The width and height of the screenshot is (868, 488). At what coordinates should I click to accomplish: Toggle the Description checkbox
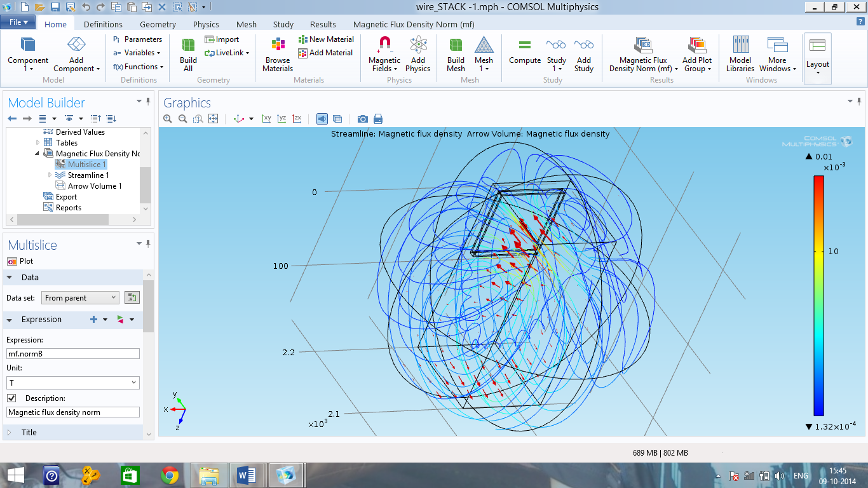tap(11, 398)
